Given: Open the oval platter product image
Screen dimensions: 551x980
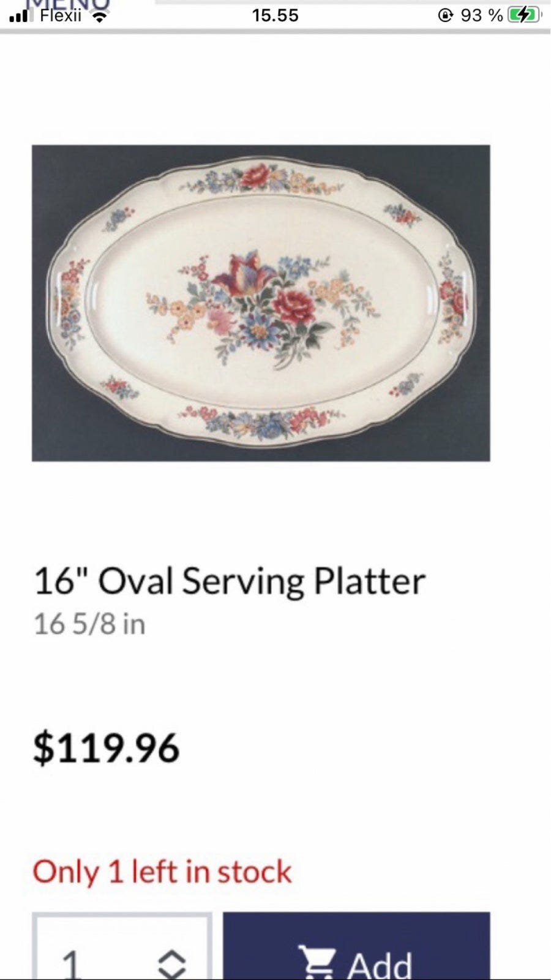Looking at the screenshot, I should click(x=261, y=303).
